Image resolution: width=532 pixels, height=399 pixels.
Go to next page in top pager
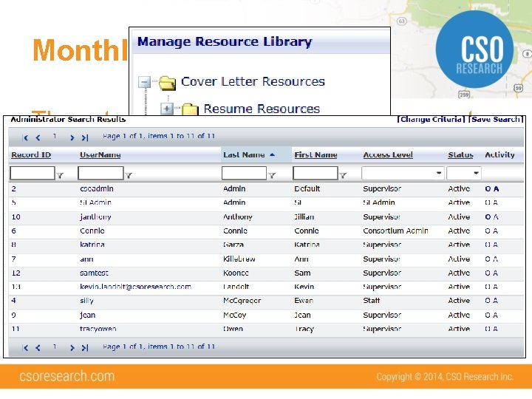point(72,137)
